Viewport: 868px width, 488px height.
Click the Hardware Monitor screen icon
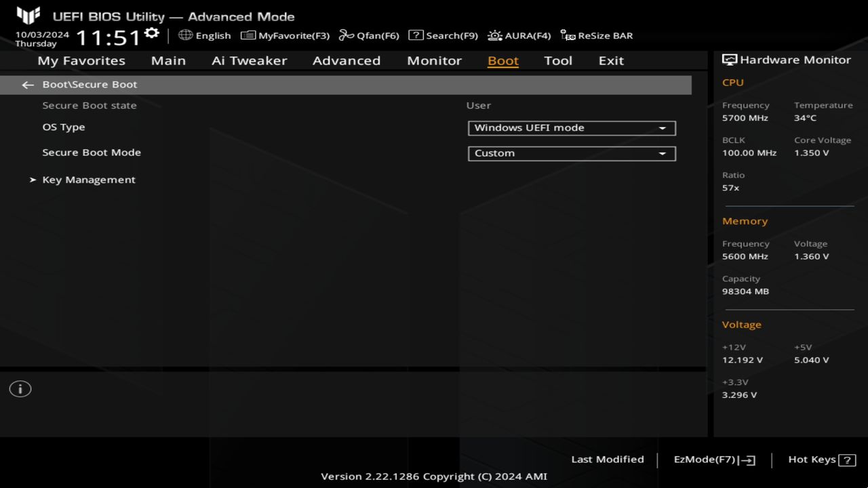pyautogui.click(x=730, y=60)
